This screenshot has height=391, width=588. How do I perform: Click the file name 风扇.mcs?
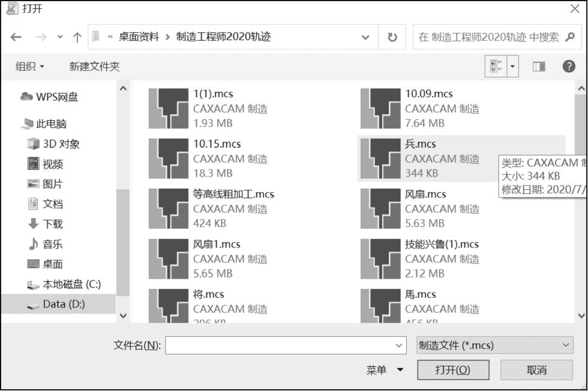point(425,194)
